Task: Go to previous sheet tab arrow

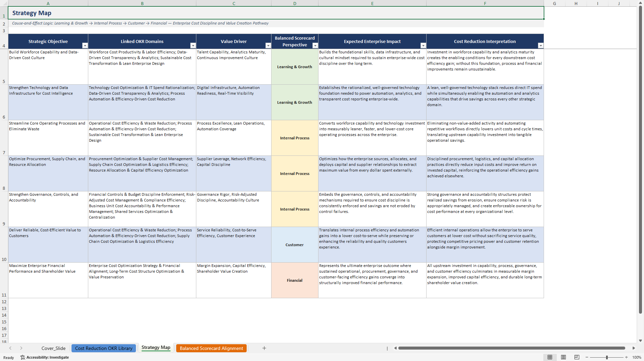Action: [x=10, y=348]
